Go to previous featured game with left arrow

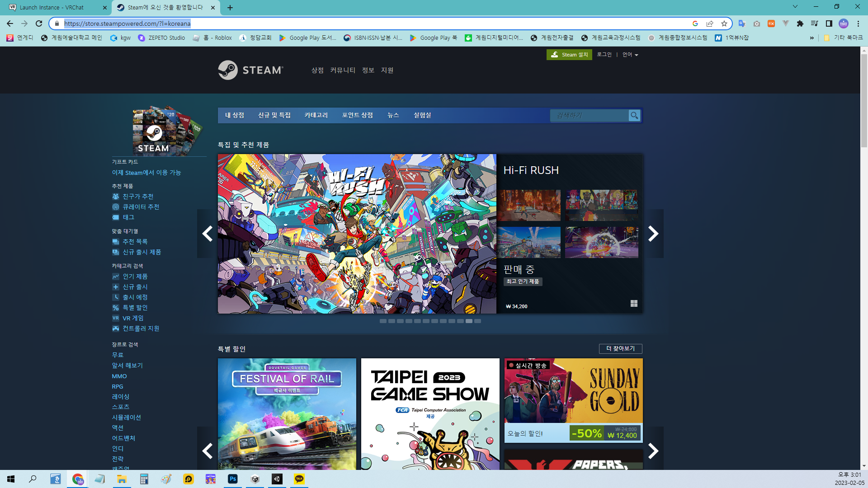(x=208, y=234)
